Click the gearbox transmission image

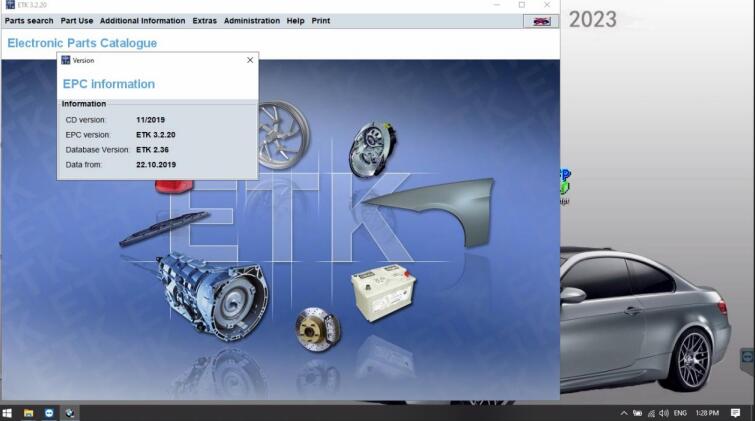(212, 296)
